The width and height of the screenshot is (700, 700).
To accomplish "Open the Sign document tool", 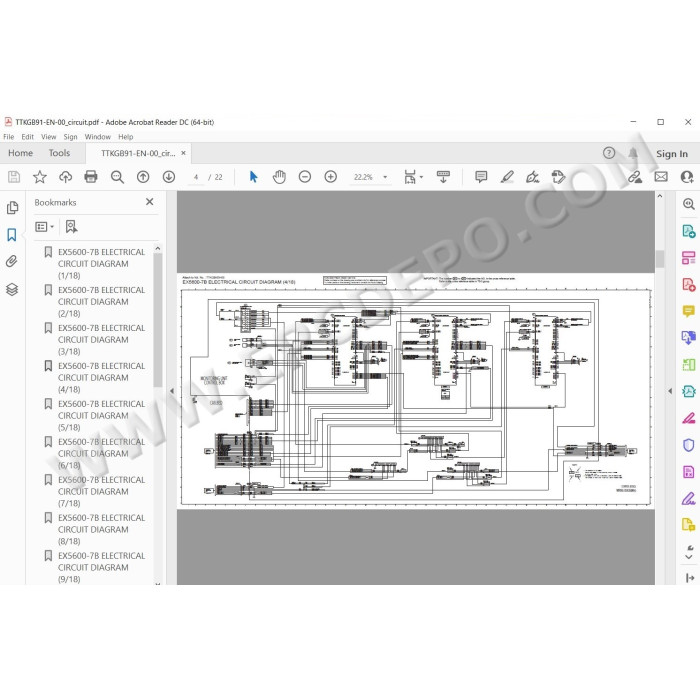I will coord(533,177).
